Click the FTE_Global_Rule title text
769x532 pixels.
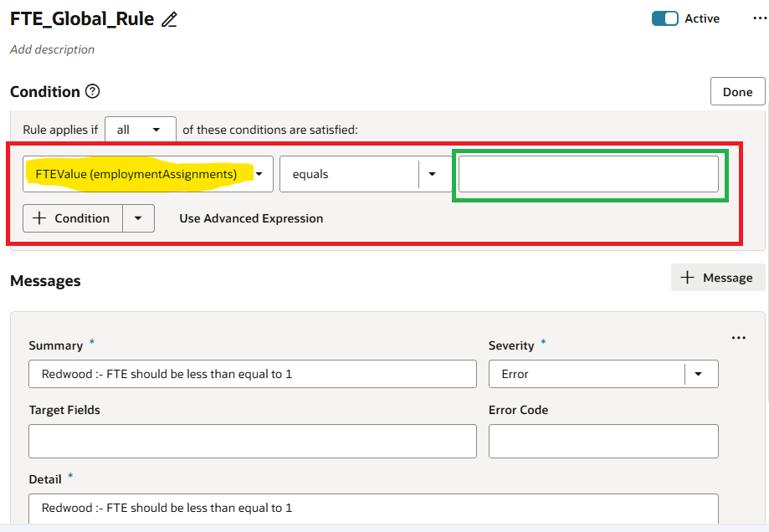[82, 19]
